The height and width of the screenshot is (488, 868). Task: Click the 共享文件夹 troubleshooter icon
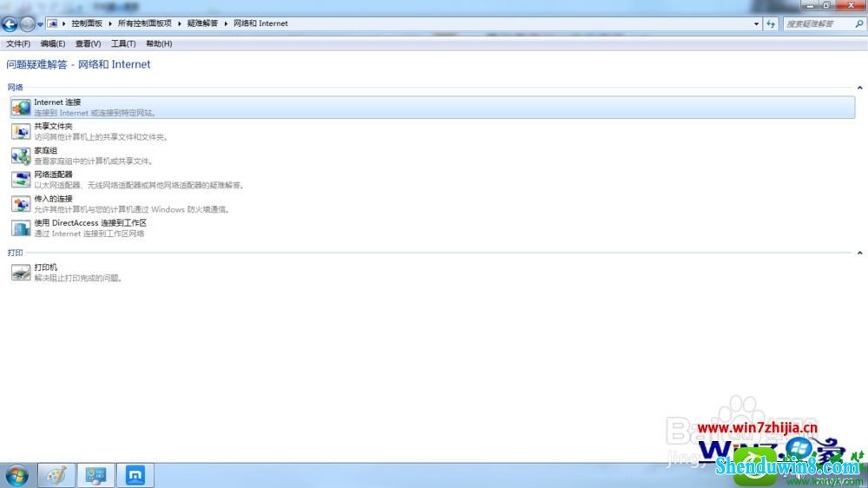point(21,131)
